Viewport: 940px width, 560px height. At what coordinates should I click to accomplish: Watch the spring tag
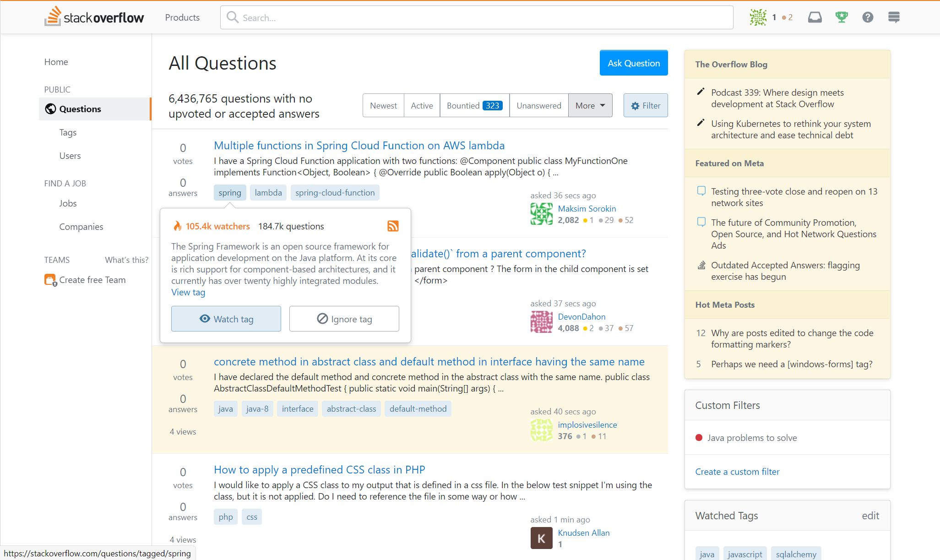(226, 319)
